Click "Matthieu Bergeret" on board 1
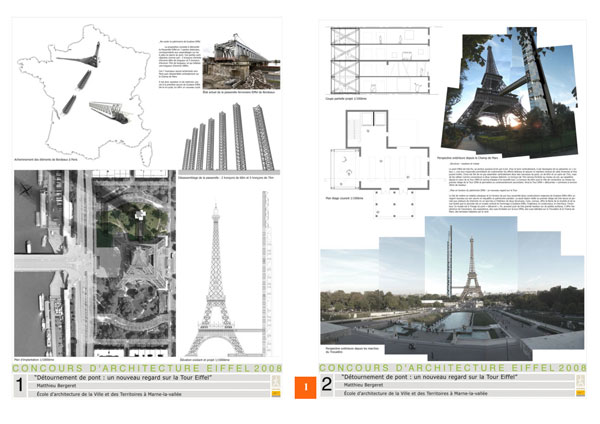Image resolution: width=600 pixels, height=424 pixels. tap(56, 386)
